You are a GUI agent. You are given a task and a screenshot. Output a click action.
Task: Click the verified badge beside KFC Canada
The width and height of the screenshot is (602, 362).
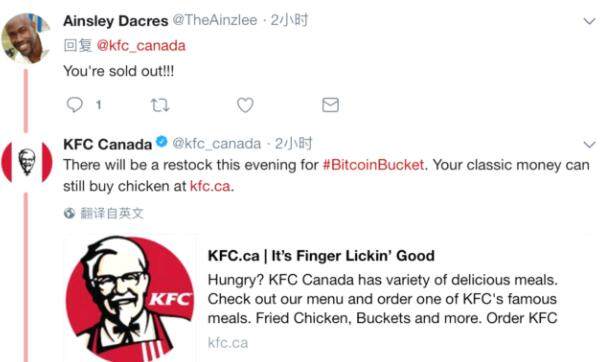click(162, 142)
